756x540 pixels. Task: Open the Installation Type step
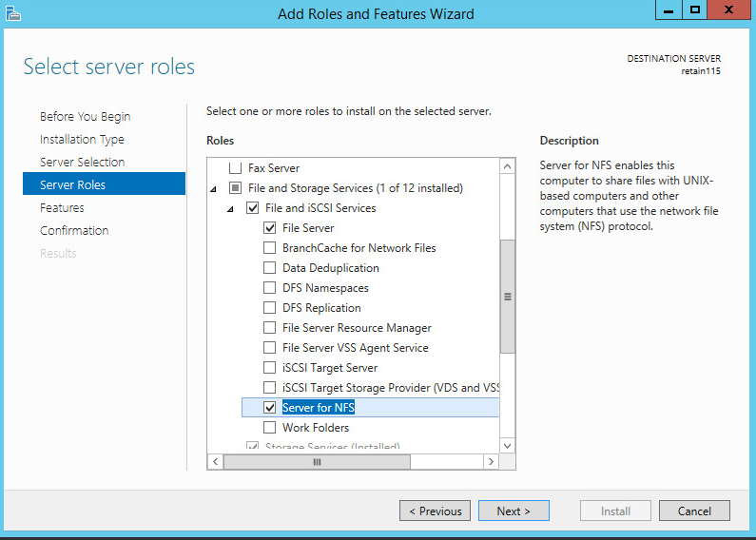[x=82, y=140]
